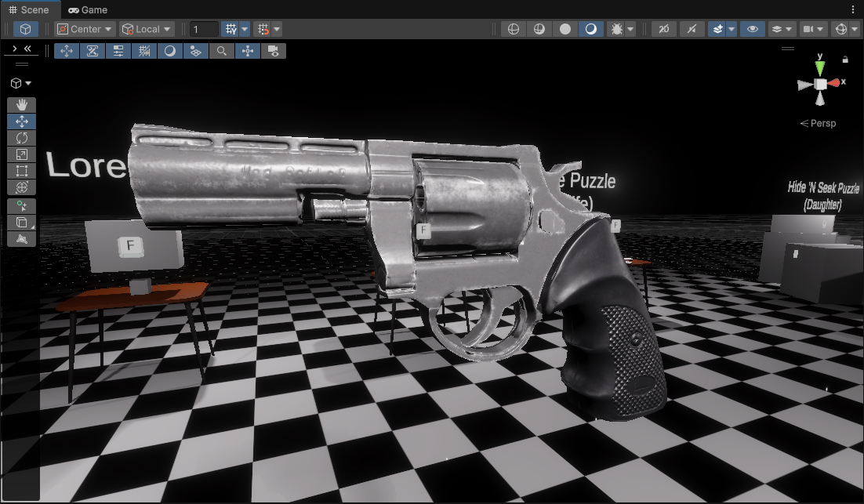
Task: Click the sliders settings overlay icon
Action: click(x=118, y=51)
